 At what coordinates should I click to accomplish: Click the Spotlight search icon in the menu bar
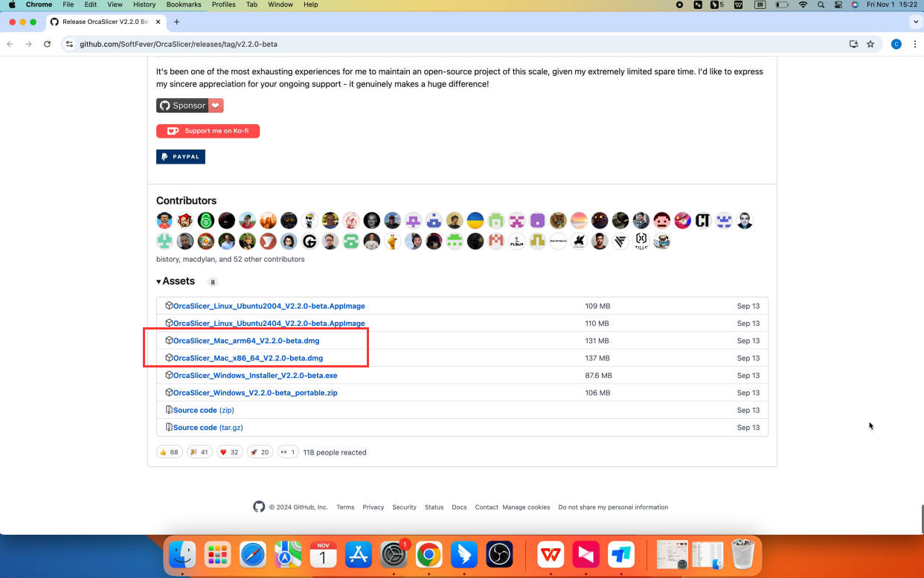(x=821, y=4)
